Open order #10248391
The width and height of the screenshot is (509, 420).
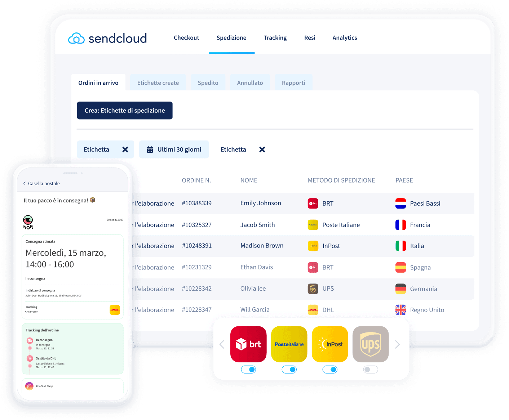click(x=197, y=246)
